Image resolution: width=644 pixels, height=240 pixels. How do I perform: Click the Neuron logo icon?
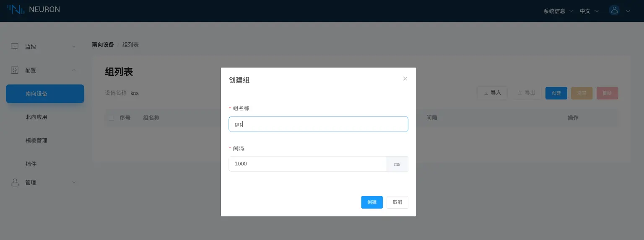(16, 10)
